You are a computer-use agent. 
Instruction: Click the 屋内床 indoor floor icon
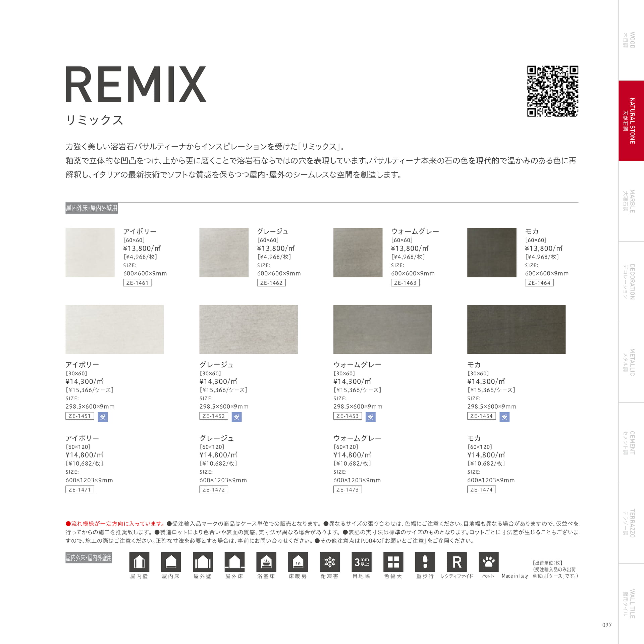(x=171, y=562)
